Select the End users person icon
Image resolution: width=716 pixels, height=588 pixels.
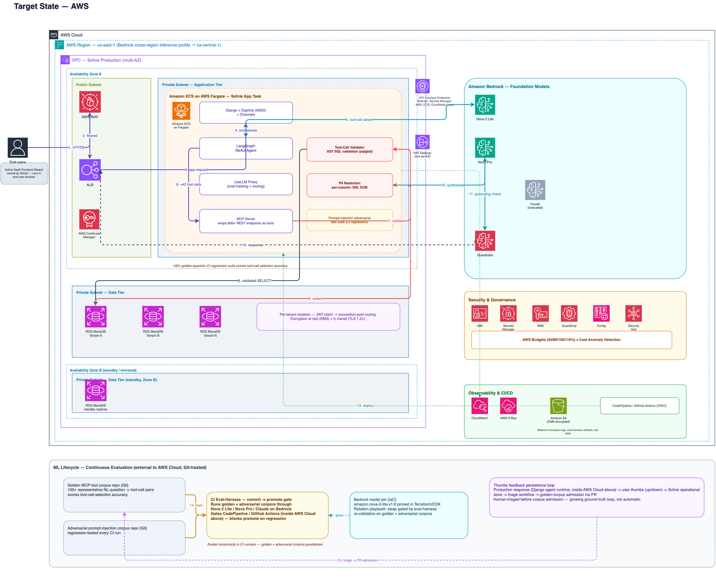pos(18,148)
